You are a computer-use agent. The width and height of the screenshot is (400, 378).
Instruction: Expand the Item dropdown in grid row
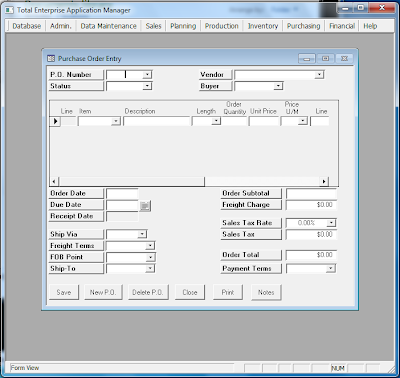[x=116, y=121]
